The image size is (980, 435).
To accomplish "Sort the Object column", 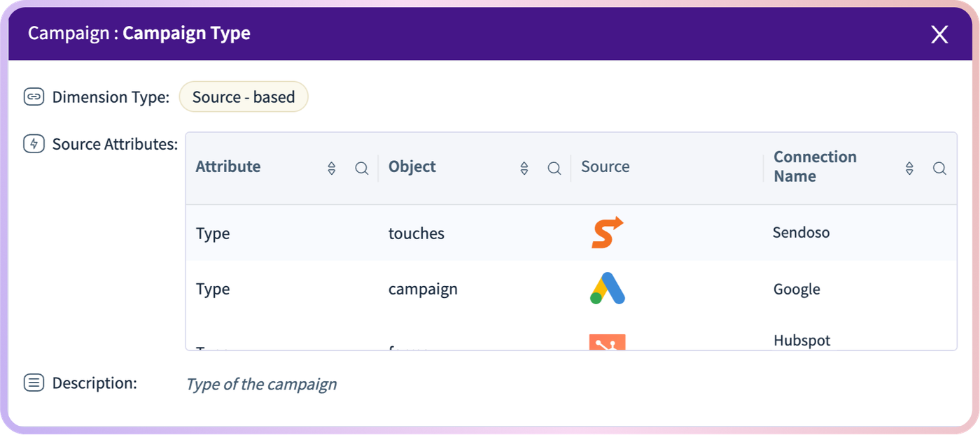I will tap(524, 169).
